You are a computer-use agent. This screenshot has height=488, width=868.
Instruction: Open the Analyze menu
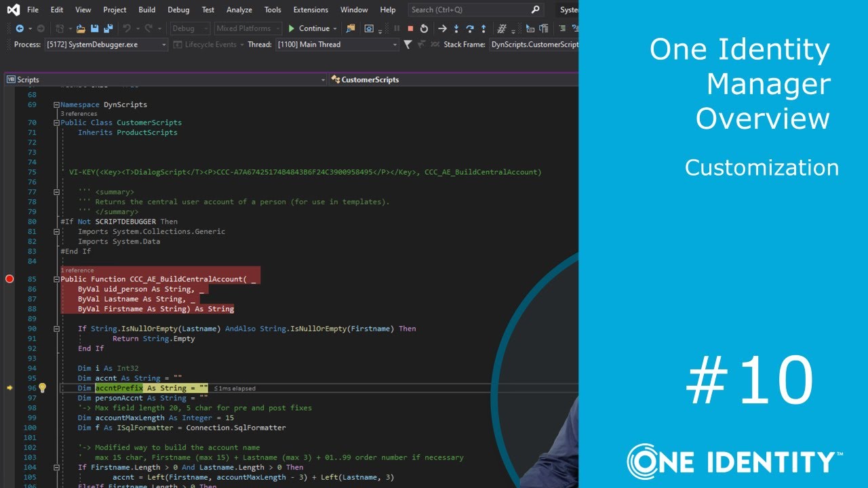pyautogui.click(x=239, y=9)
